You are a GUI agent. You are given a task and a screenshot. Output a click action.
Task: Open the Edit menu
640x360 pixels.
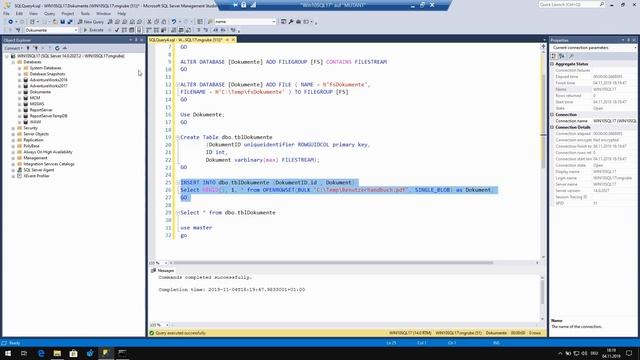pyautogui.click(x=19, y=13)
